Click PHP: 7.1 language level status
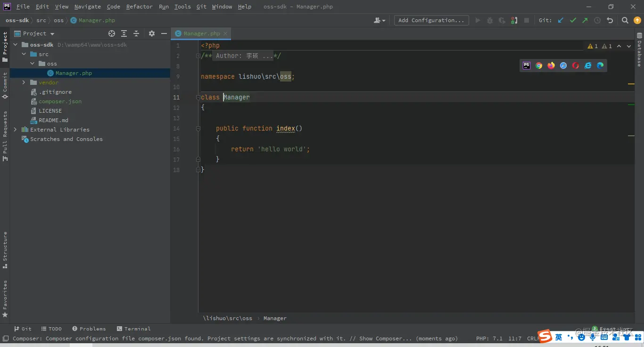 click(x=489, y=339)
